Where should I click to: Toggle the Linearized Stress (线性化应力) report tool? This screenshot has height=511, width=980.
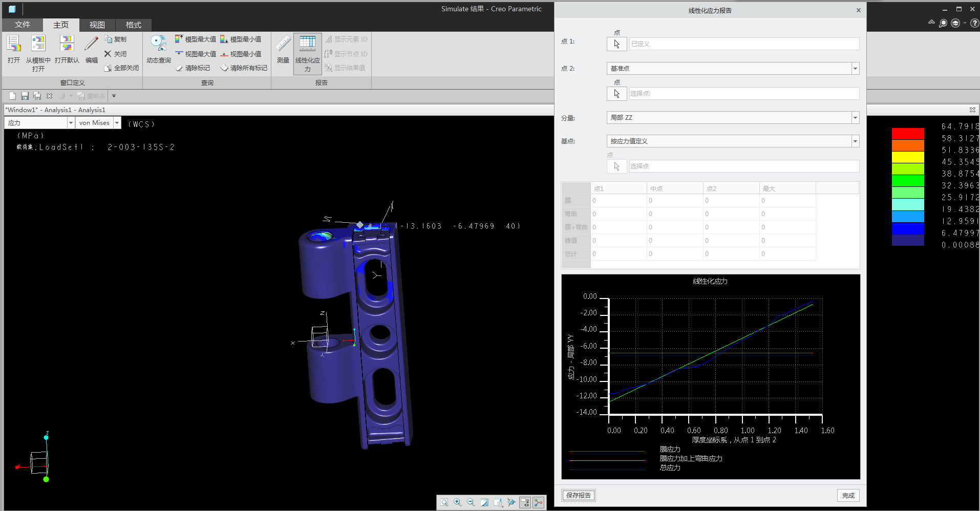tap(308, 54)
